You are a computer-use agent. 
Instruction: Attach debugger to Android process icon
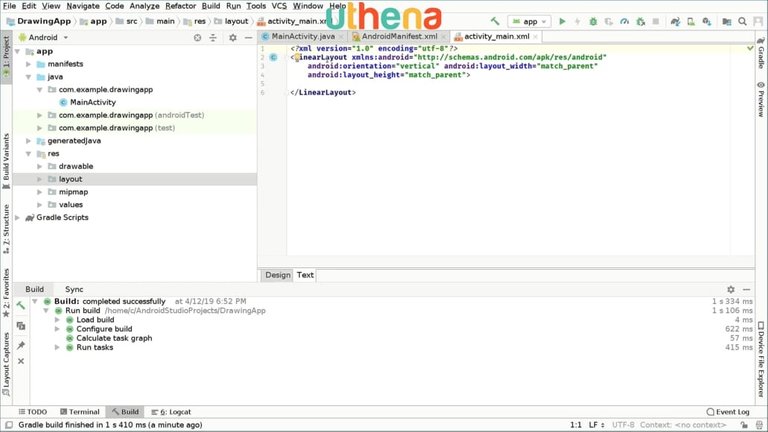[x=640, y=21]
